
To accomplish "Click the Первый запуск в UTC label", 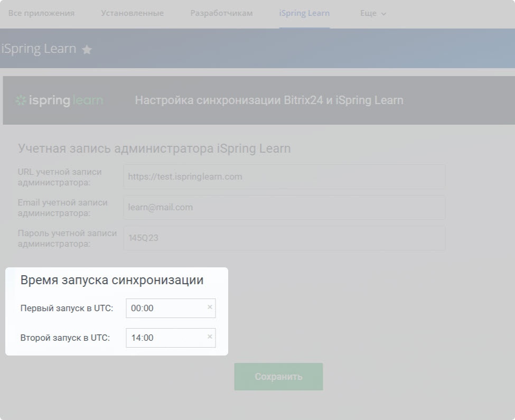I will [67, 308].
